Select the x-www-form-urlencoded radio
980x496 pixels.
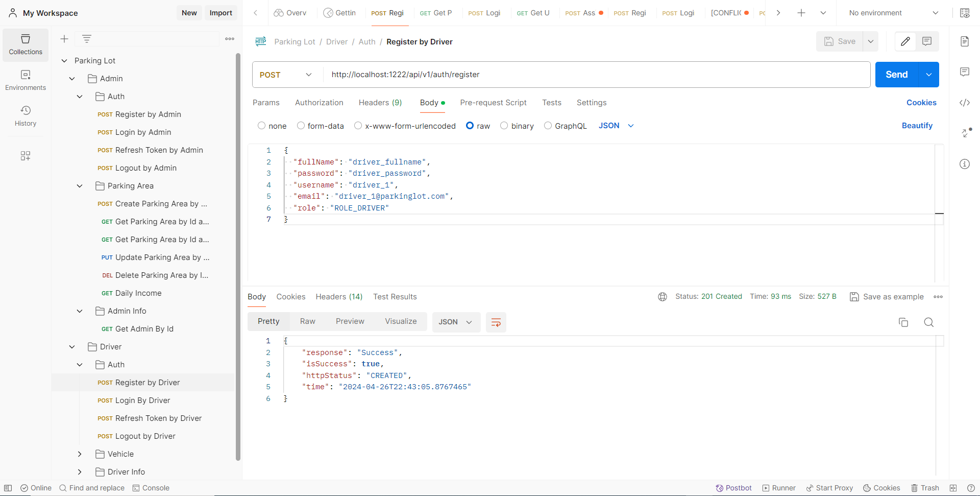[x=358, y=126]
